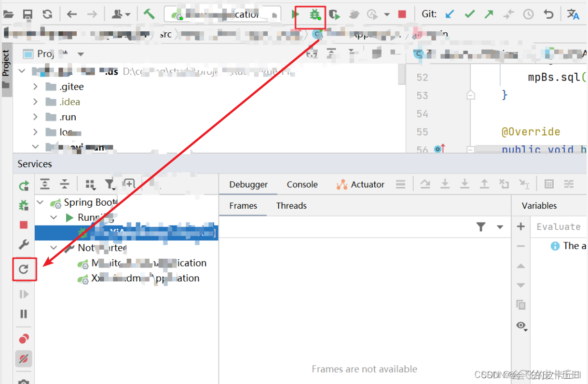The height and width of the screenshot is (384, 588).
Task: Click the Step Out up-arrow debugger icon
Action: point(484,184)
